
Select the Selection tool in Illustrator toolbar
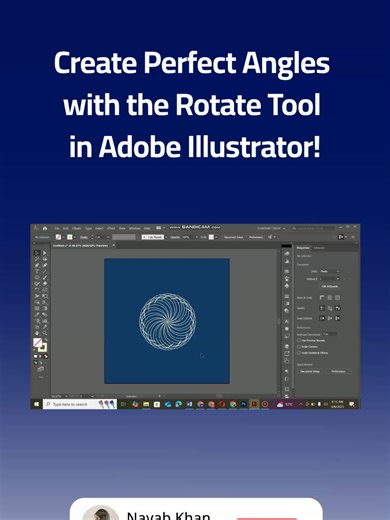[x=37, y=253]
